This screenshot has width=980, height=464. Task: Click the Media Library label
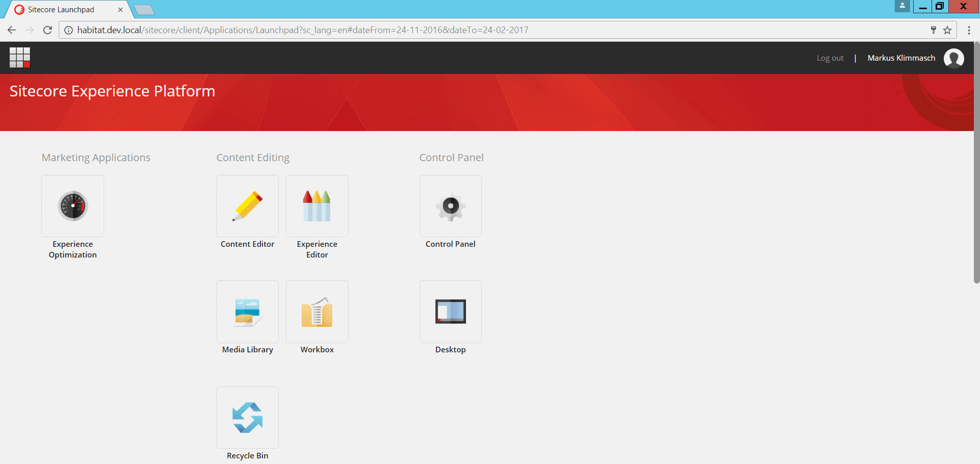248,350
